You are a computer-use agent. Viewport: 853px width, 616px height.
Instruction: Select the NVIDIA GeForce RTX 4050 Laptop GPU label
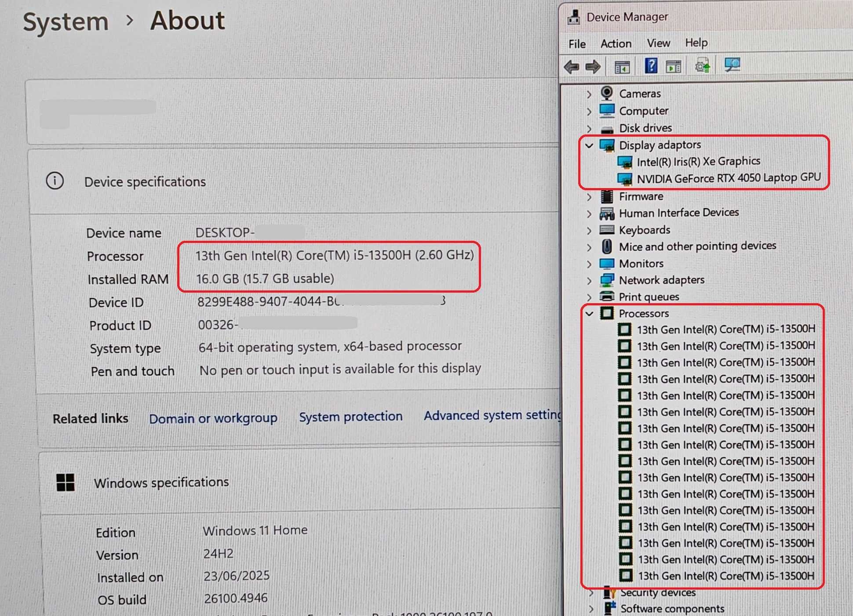(x=729, y=178)
